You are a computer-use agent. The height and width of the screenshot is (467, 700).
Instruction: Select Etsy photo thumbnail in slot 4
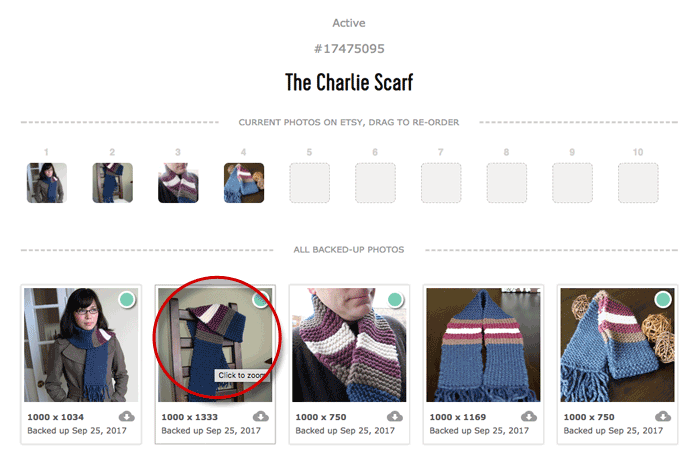point(244,183)
